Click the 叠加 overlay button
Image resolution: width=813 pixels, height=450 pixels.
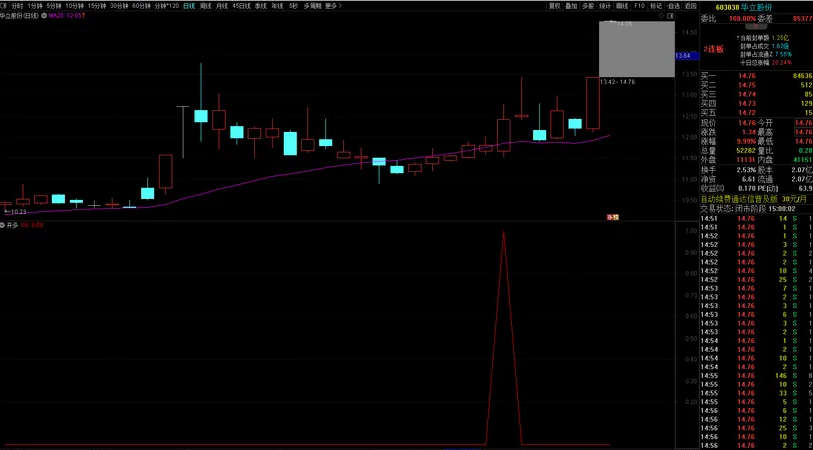(571, 6)
